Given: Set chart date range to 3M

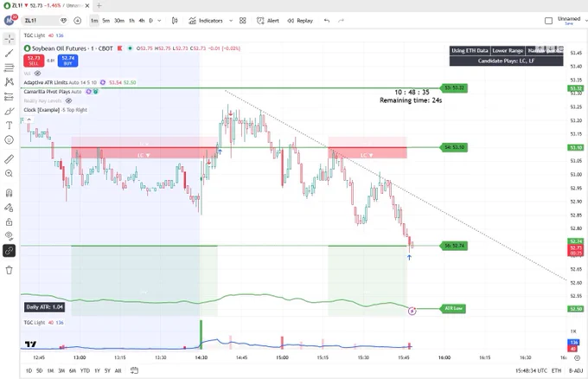Looking at the screenshot, I should click(x=61, y=370).
